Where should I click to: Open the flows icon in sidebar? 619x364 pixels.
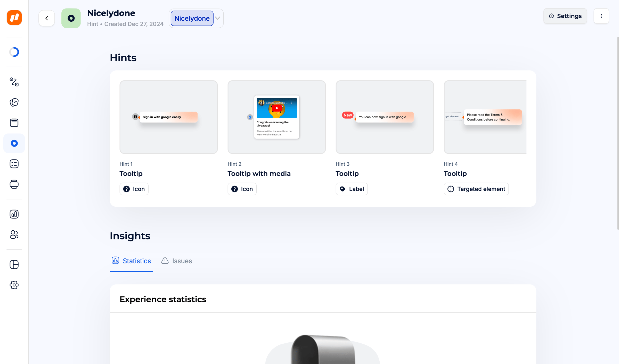pos(14,82)
